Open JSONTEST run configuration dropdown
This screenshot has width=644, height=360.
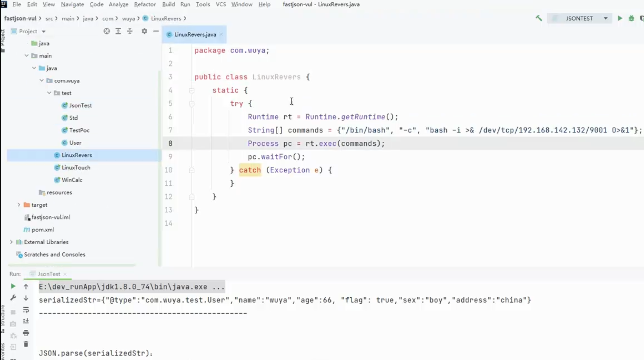579,18
